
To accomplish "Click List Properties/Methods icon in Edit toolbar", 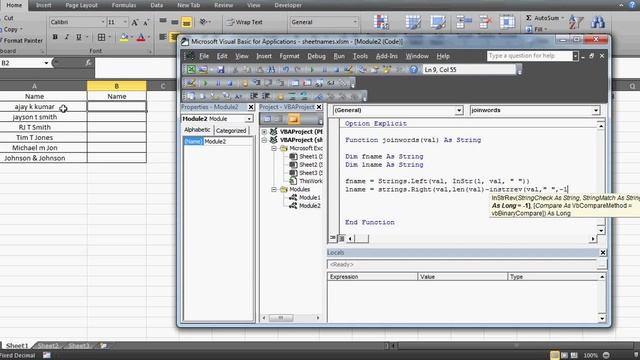I will point(191,96).
